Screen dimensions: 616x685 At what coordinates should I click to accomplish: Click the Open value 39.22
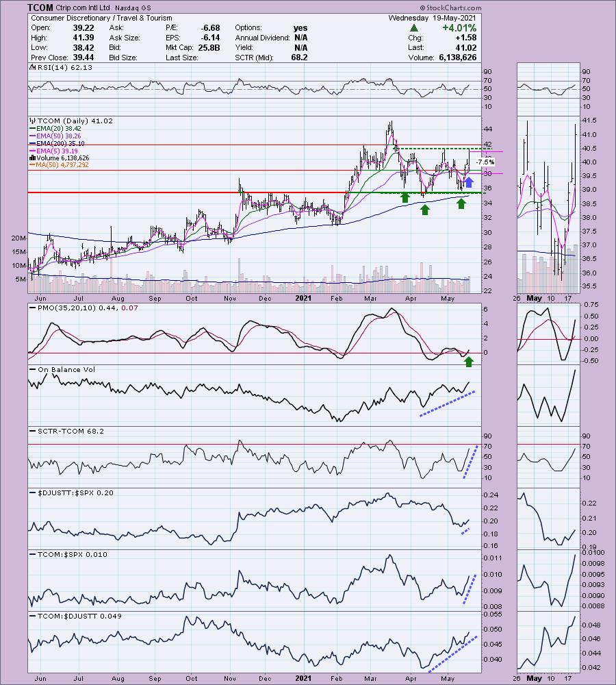pyautogui.click(x=84, y=27)
